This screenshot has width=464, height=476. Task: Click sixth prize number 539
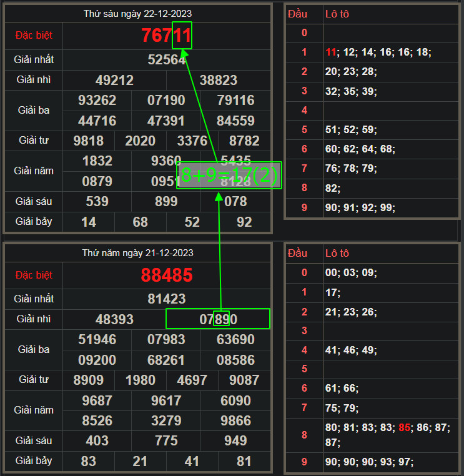(x=97, y=201)
